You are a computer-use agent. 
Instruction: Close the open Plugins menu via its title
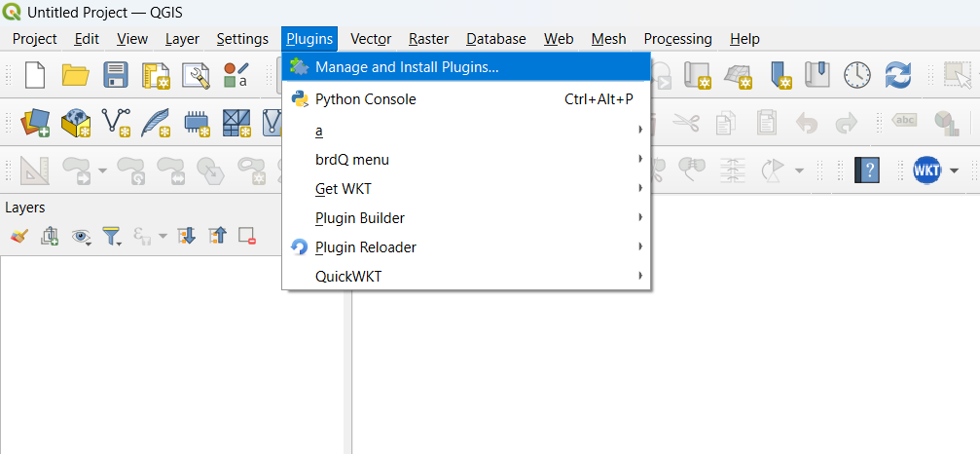309,39
